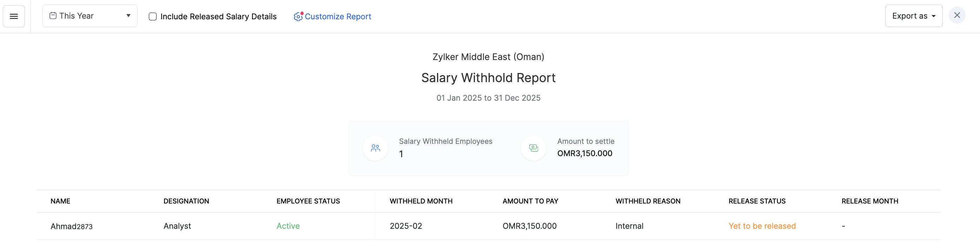Image resolution: width=980 pixels, height=247 pixels.
Task: Click the Yet to be released status
Action: pyautogui.click(x=762, y=226)
